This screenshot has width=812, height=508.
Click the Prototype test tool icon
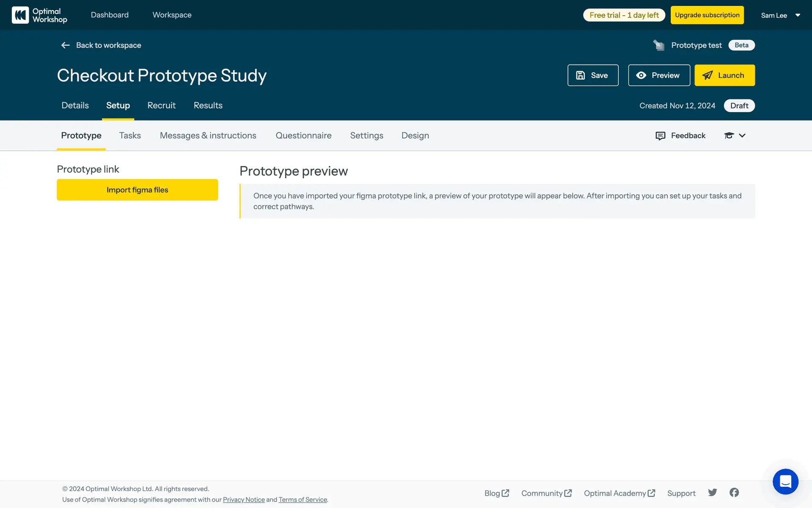coord(658,45)
